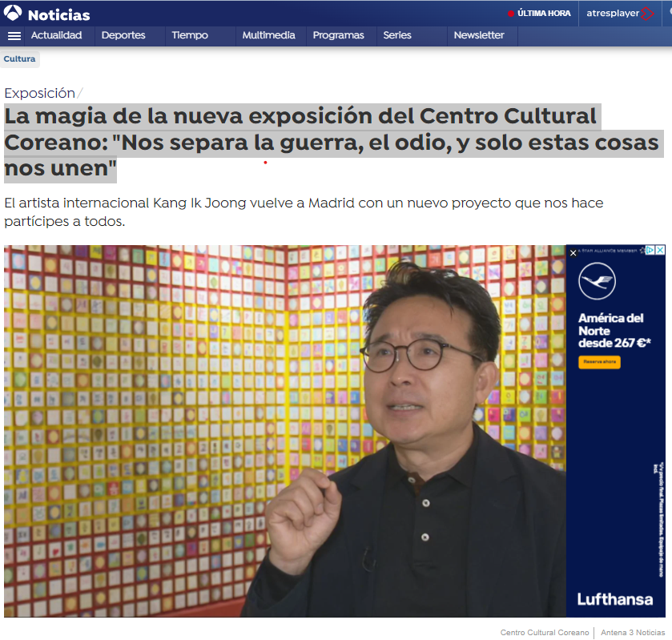Click the Kang Ik Joong interview image
This screenshot has height=640, width=672.
pos(285,431)
